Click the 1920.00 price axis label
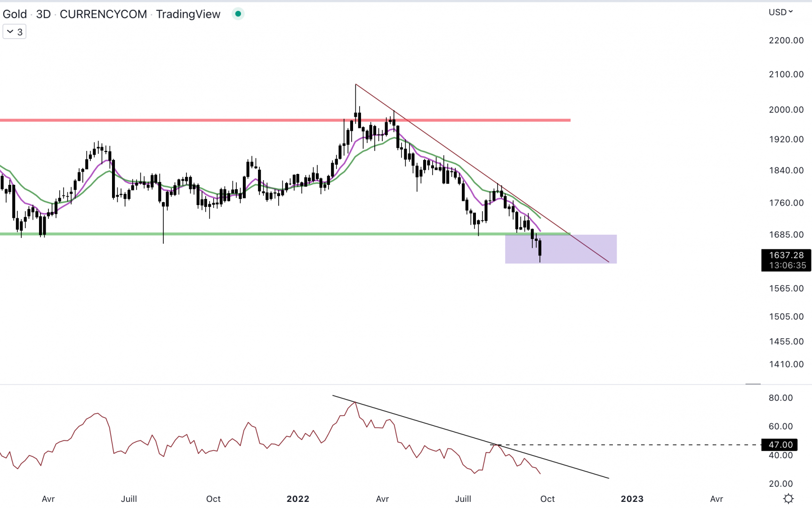 point(786,139)
